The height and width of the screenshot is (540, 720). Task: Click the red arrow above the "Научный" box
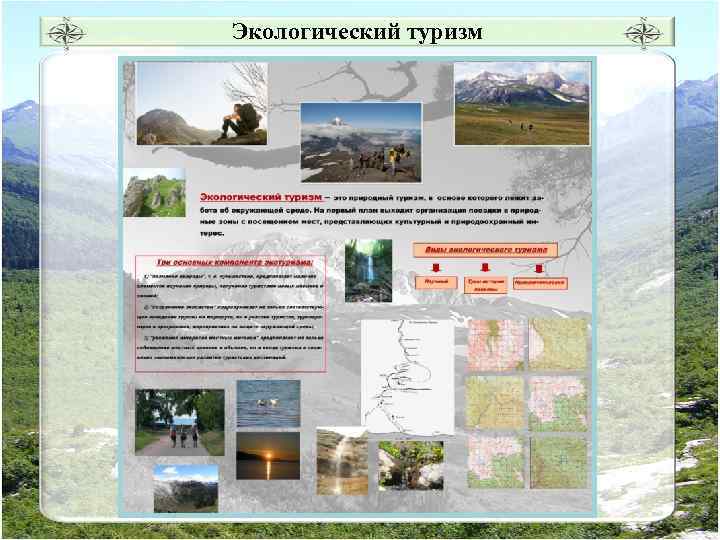coord(436,268)
